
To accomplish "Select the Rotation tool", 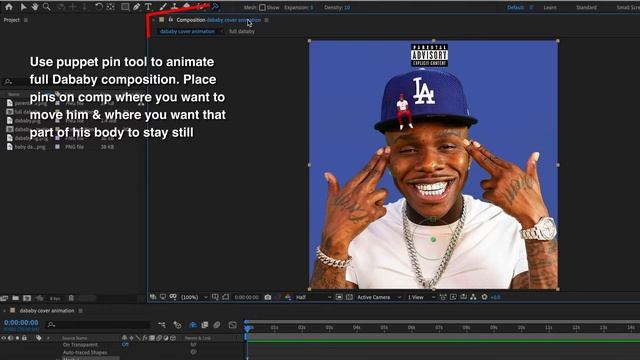I will 99,7.
